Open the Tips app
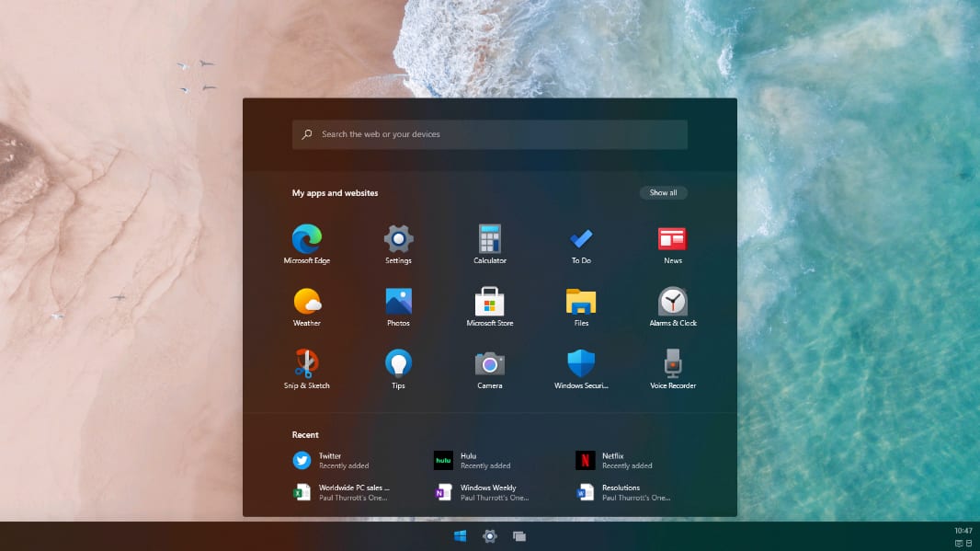The width and height of the screenshot is (980, 551). pyautogui.click(x=398, y=364)
